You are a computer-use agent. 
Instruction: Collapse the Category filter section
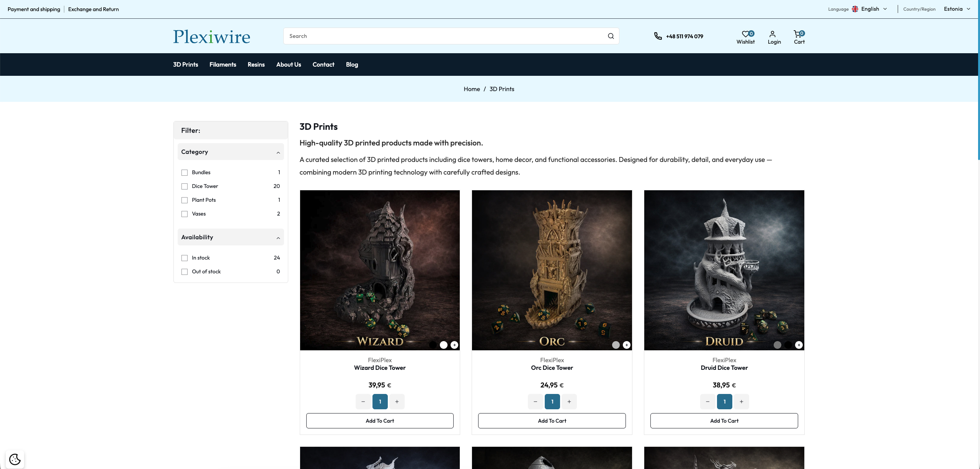(278, 152)
